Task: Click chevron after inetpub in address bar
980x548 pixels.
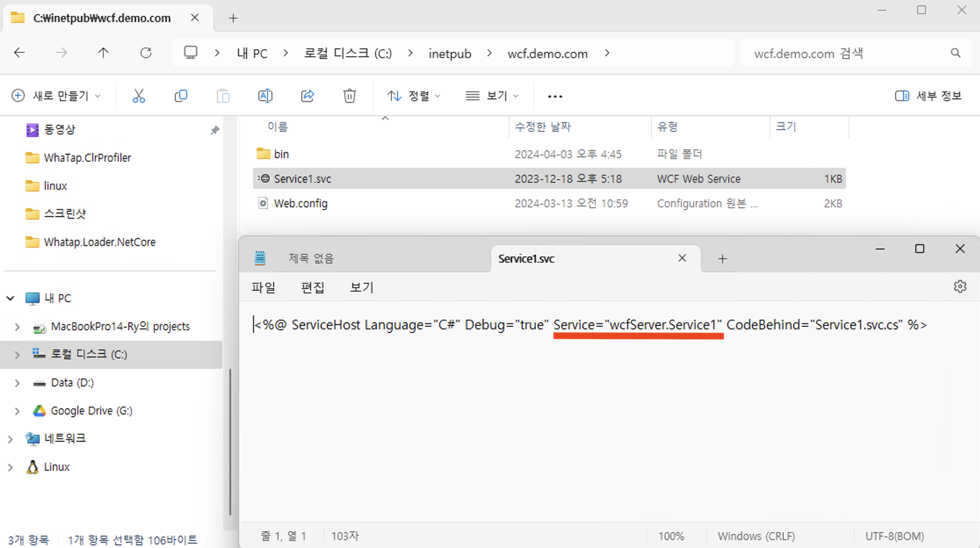Action: pyautogui.click(x=489, y=53)
